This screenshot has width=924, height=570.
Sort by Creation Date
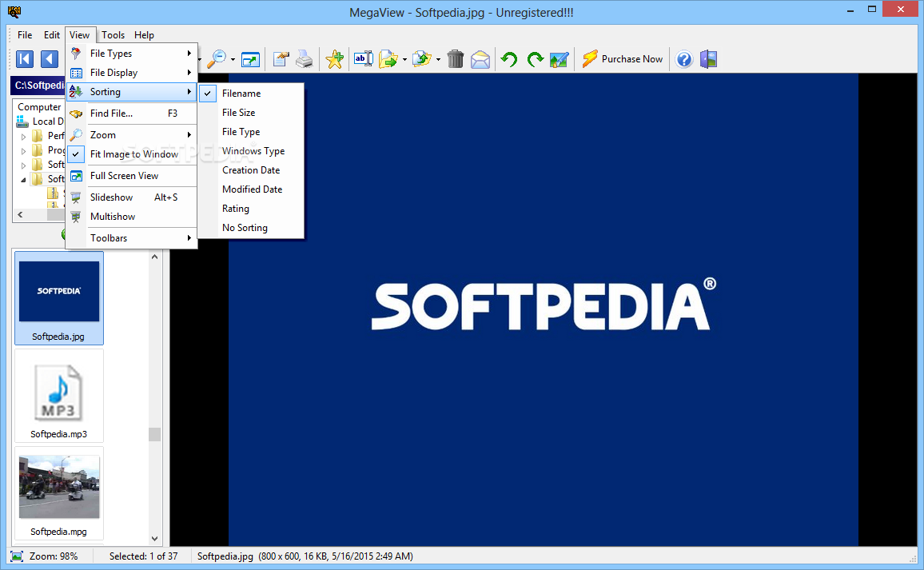[x=251, y=170]
